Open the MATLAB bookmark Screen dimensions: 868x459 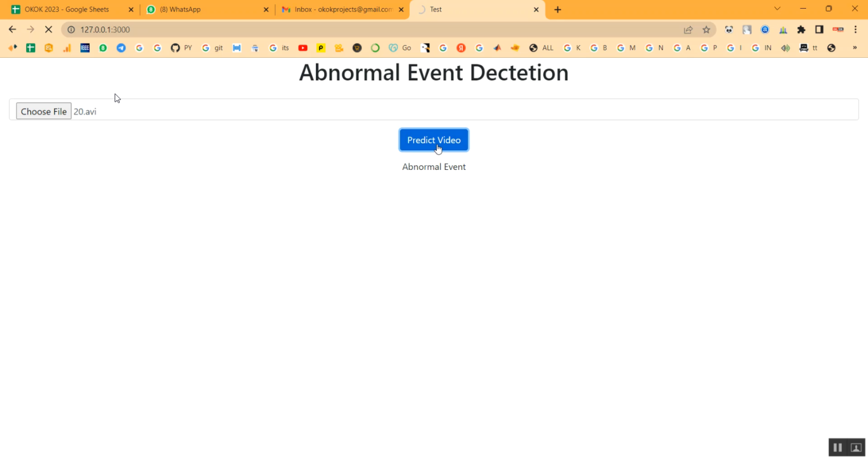click(497, 48)
